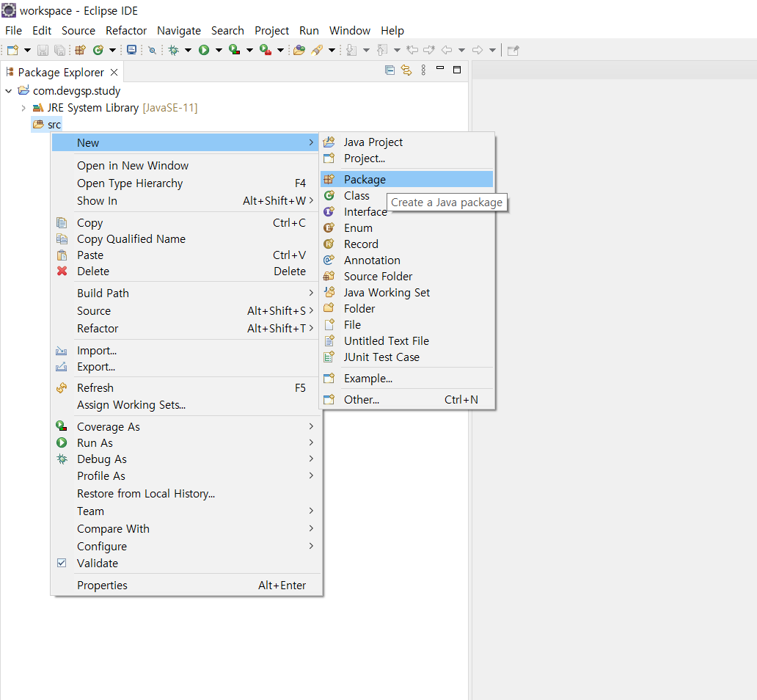Open the Navigate menu

click(179, 30)
